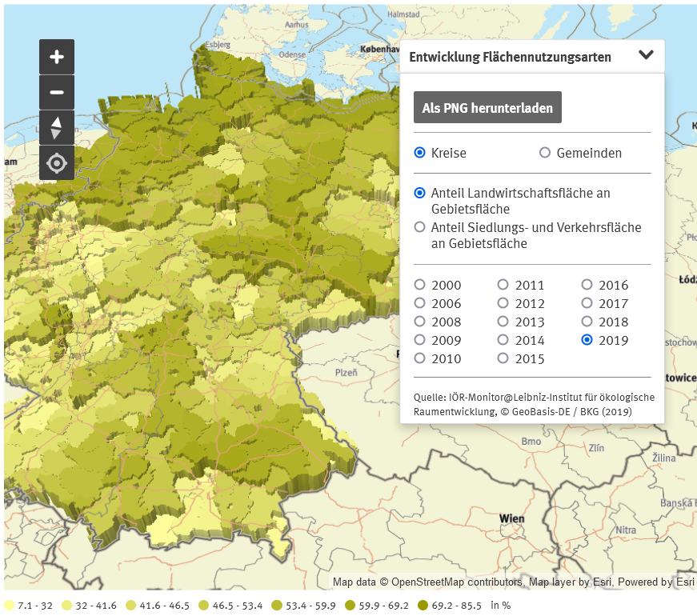Viewport: 697px width, 616px height.
Task: Select the year 2000
Action: click(420, 285)
